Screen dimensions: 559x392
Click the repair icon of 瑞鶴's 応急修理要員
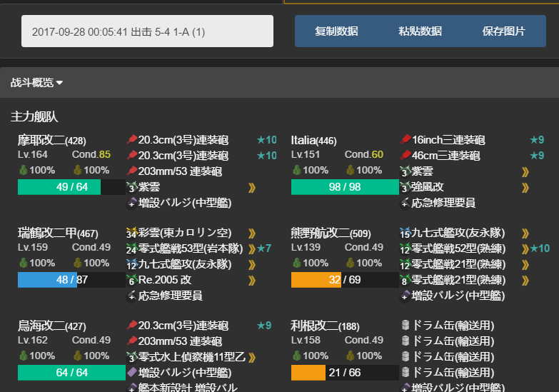point(132,296)
